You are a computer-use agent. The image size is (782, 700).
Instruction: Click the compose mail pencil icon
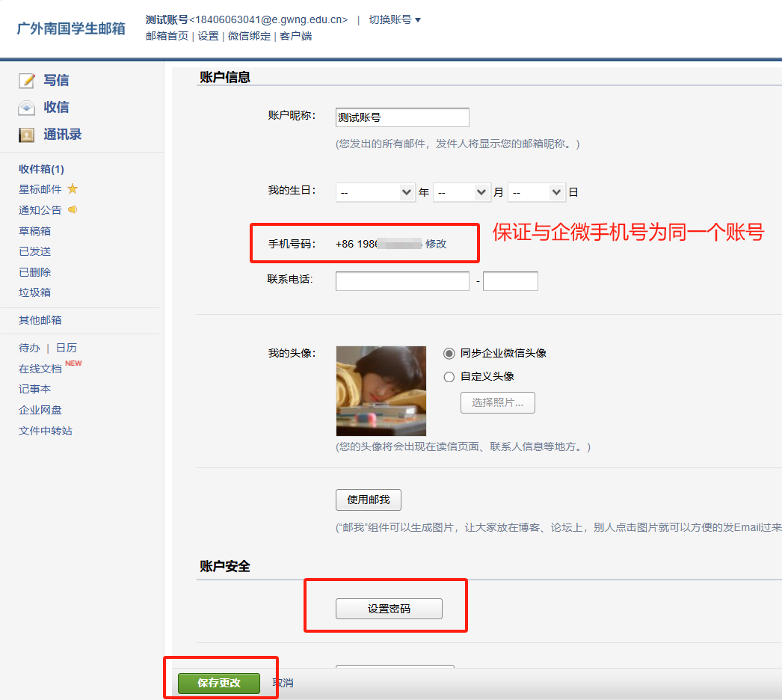point(27,81)
